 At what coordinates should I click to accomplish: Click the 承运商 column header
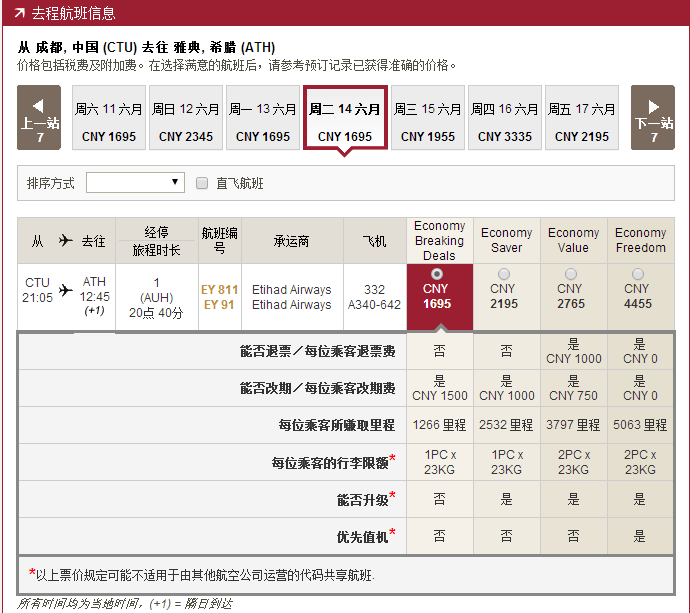coord(292,241)
